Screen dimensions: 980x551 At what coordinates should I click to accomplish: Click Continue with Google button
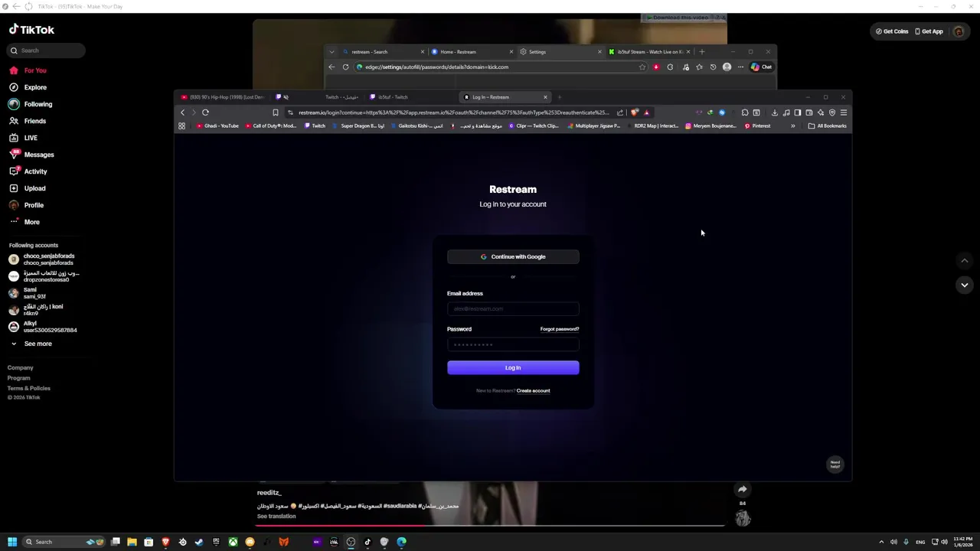513,257
